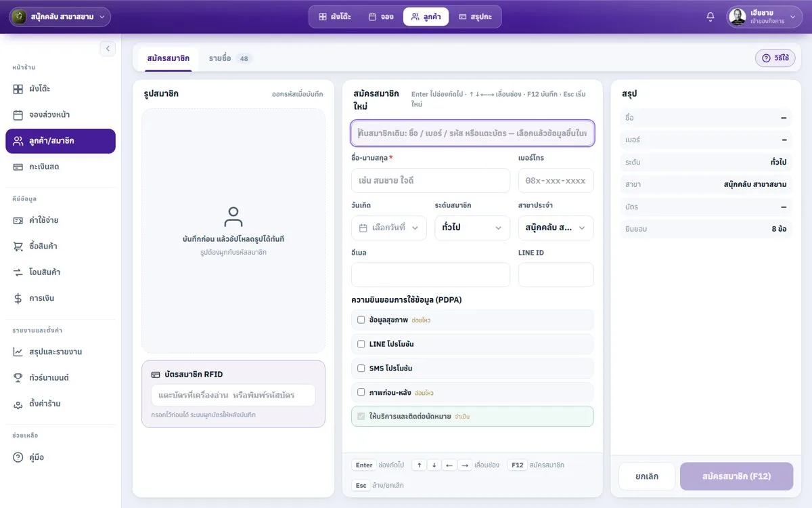
Task: Tick the SMS โปรโมชัน consent checkbox
Action: coord(361,368)
